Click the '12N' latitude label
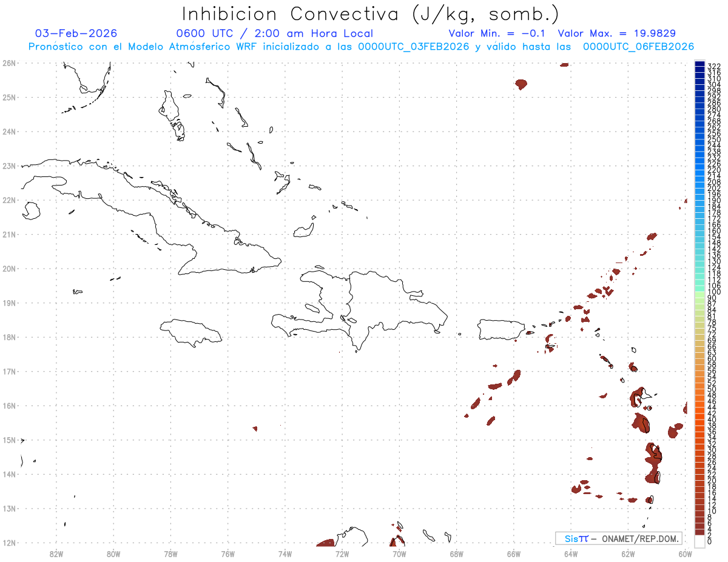This screenshot has height=562, width=728. pyautogui.click(x=9, y=543)
